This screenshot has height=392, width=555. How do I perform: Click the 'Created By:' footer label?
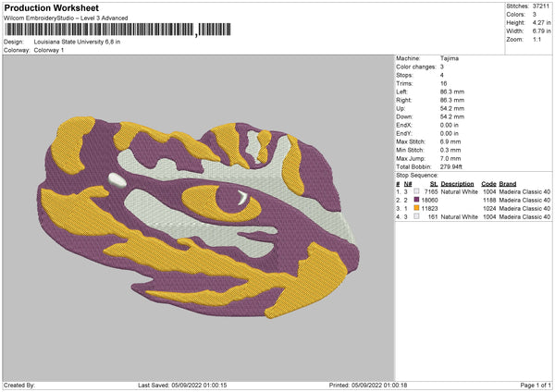point(19,386)
